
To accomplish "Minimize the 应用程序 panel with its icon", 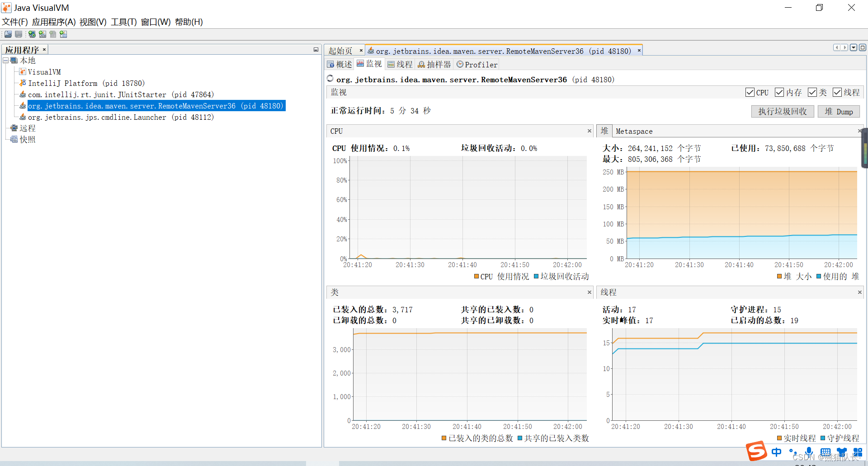I will 316,50.
